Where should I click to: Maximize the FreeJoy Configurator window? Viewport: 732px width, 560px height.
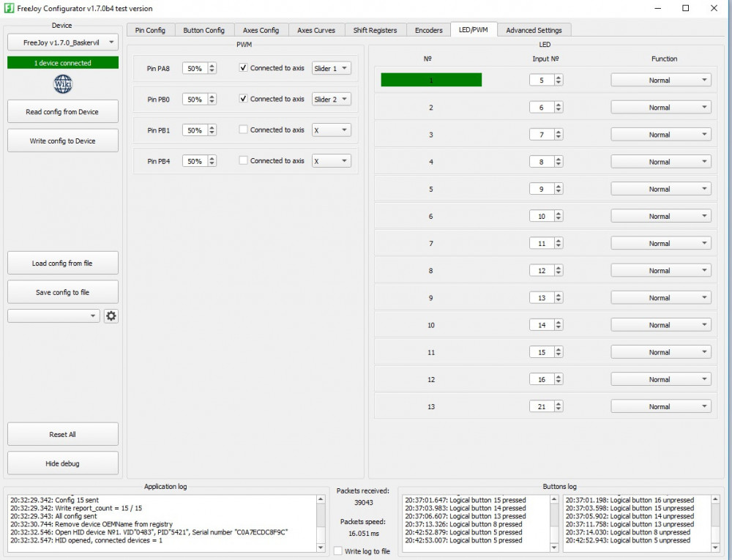pos(685,8)
